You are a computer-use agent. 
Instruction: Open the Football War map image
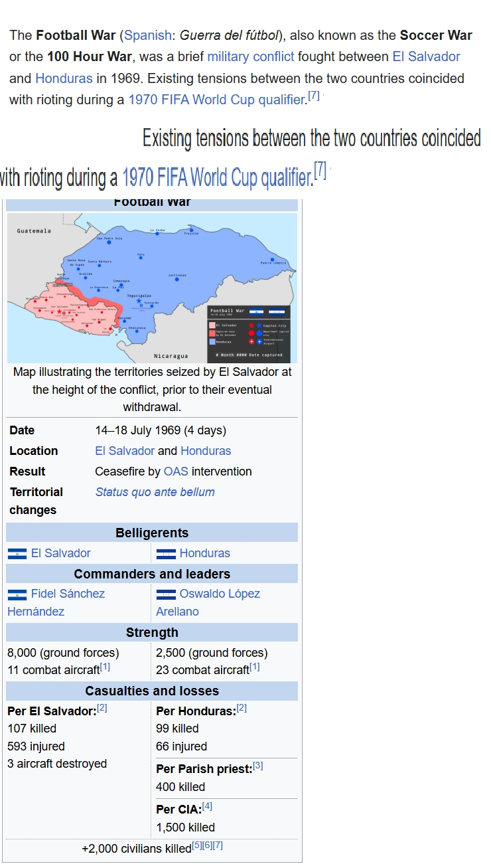pyautogui.click(x=152, y=288)
